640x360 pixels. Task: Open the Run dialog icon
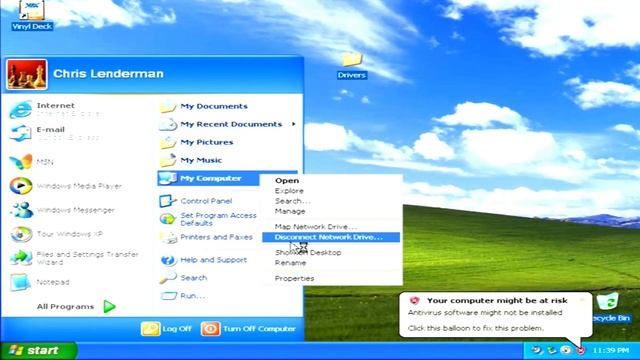click(x=168, y=296)
